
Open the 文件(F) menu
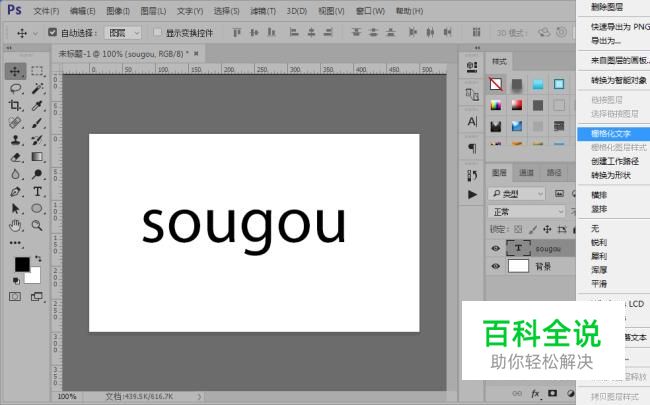(46, 11)
